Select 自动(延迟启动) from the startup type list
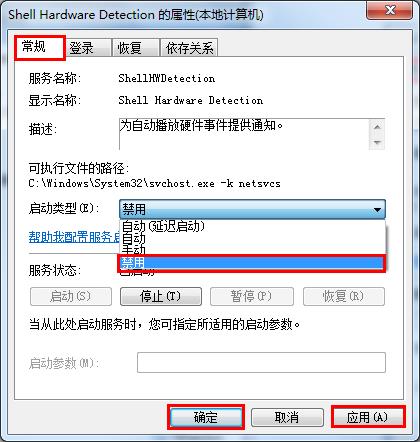The height and width of the screenshot is (442, 420). coord(252,227)
